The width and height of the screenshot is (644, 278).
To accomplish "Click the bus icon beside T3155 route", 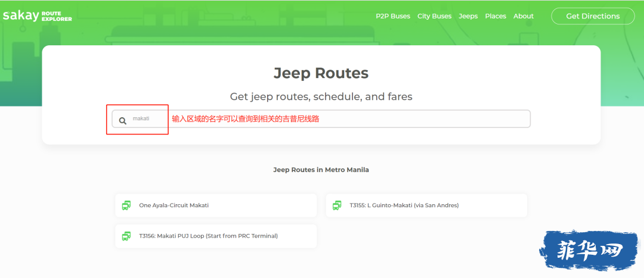I will (337, 205).
